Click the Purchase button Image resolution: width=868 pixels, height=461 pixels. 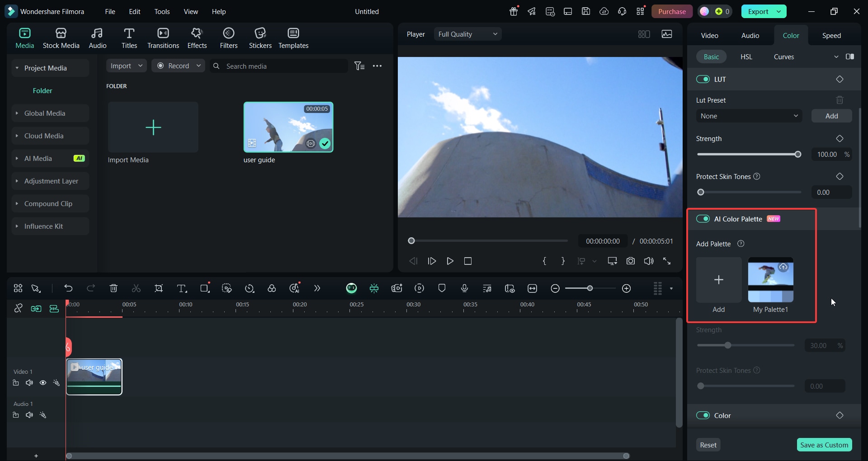click(672, 11)
